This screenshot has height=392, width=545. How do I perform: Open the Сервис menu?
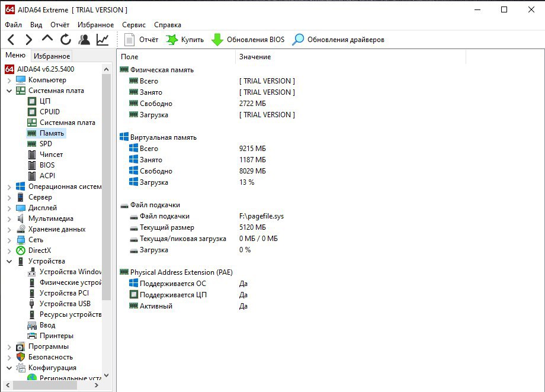[x=134, y=25]
